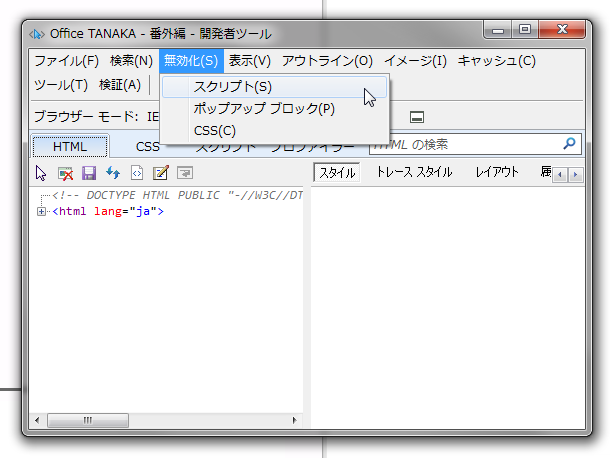Viewport: 610px width, 458px height.
Task: Click the word wrap toolbar icon
Action: click(x=185, y=173)
